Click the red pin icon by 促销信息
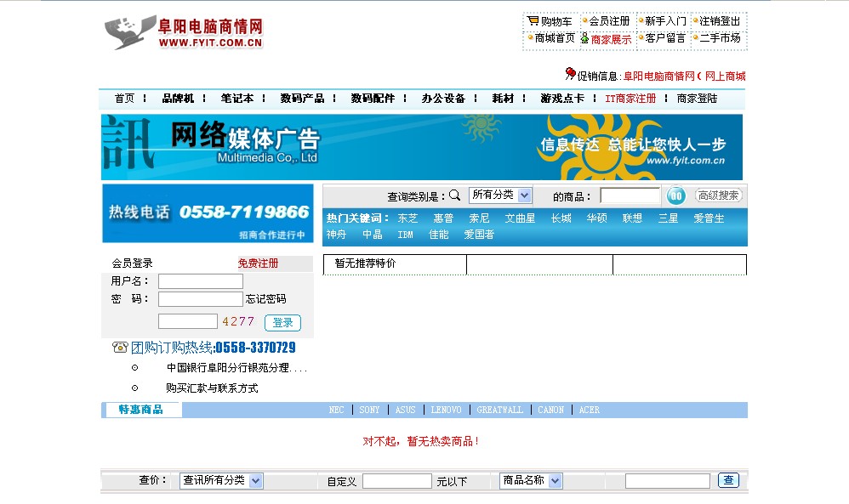 click(x=570, y=73)
